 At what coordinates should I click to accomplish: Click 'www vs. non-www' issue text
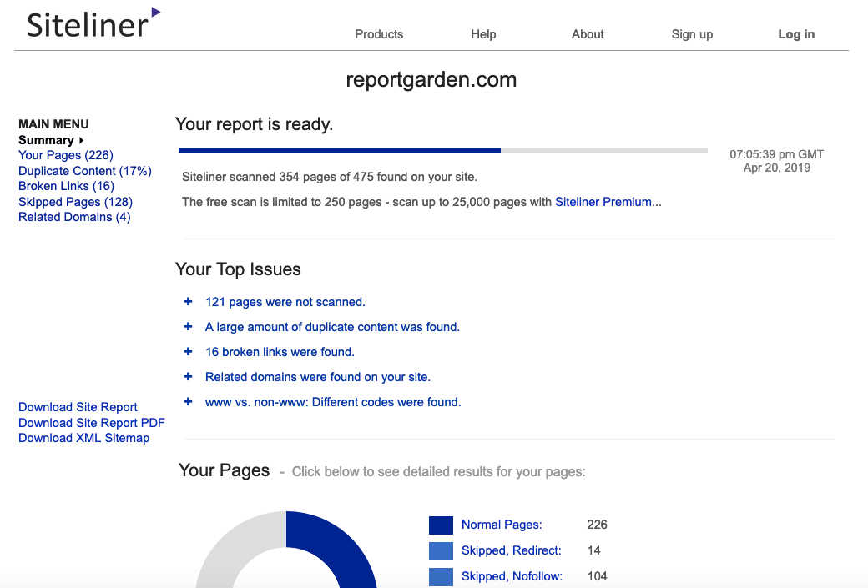[333, 401]
